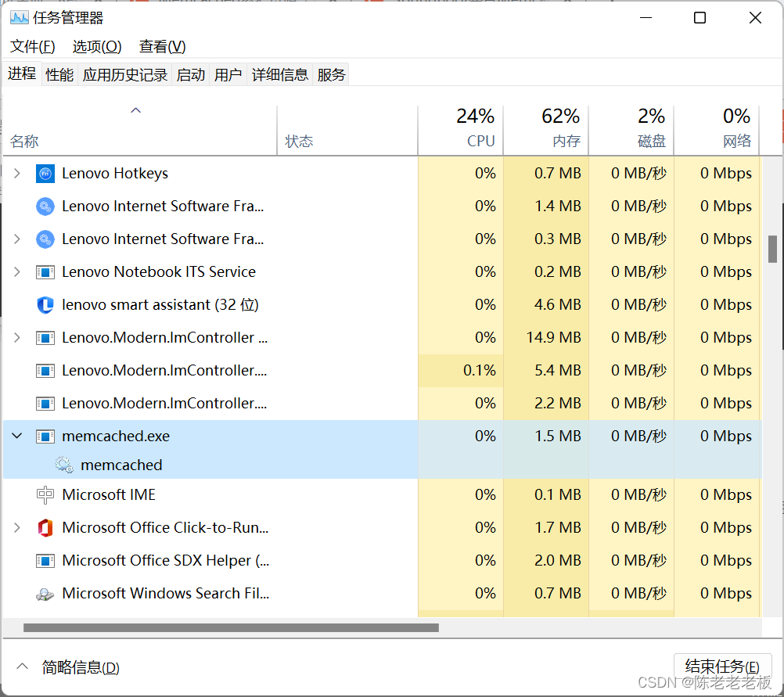Screen dimensions: 784x697
Task: Click the memcached.exe process icon
Action: [x=45, y=436]
